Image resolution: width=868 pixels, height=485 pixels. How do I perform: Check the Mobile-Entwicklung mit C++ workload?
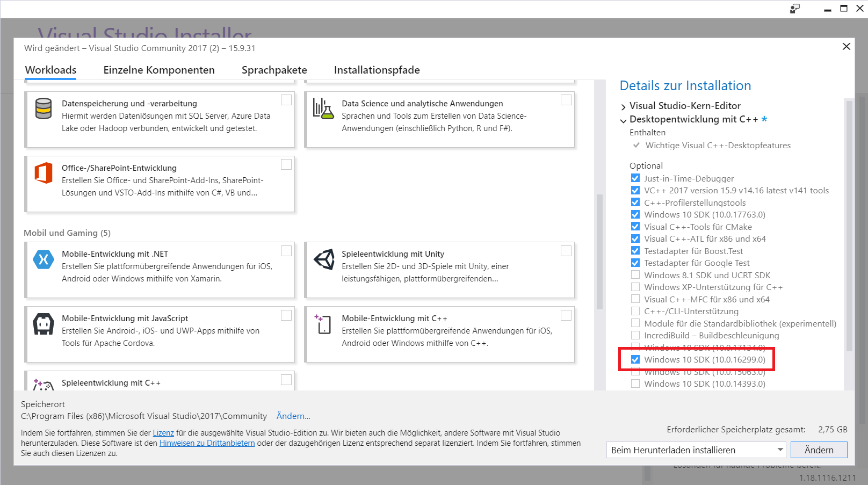coord(566,315)
